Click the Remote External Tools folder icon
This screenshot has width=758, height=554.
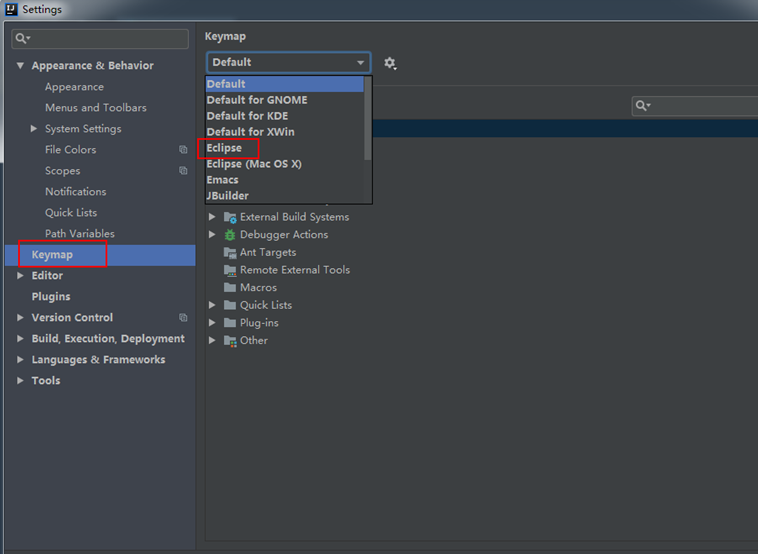pos(230,270)
